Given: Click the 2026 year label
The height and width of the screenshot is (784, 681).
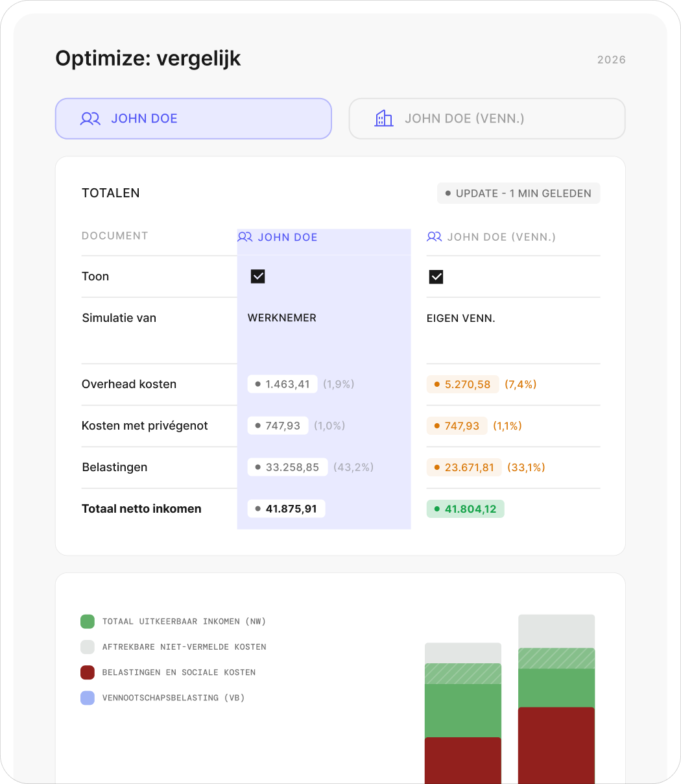Looking at the screenshot, I should [612, 60].
